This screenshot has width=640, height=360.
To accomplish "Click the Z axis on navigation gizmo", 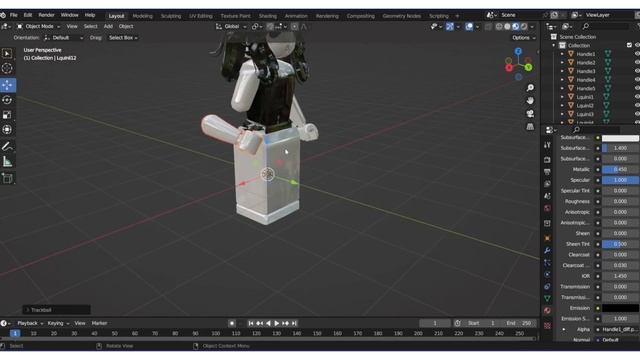I will click(518, 51).
